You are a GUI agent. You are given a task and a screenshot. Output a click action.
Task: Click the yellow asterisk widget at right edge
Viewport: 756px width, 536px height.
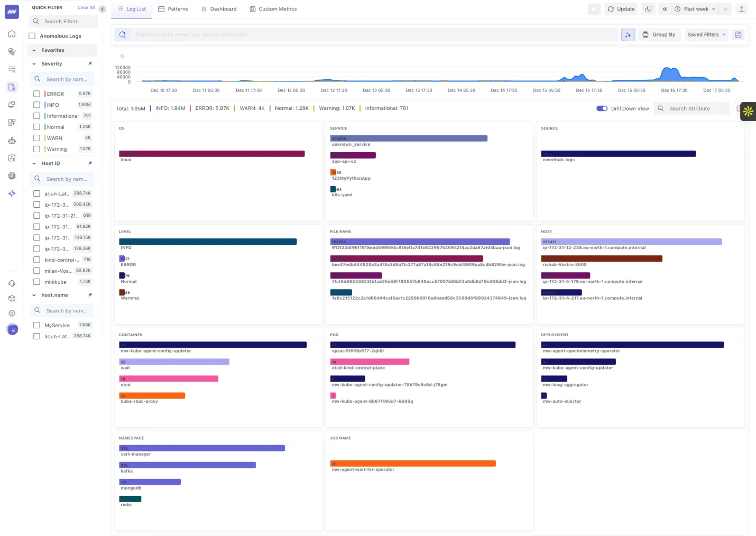click(x=748, y=112)
